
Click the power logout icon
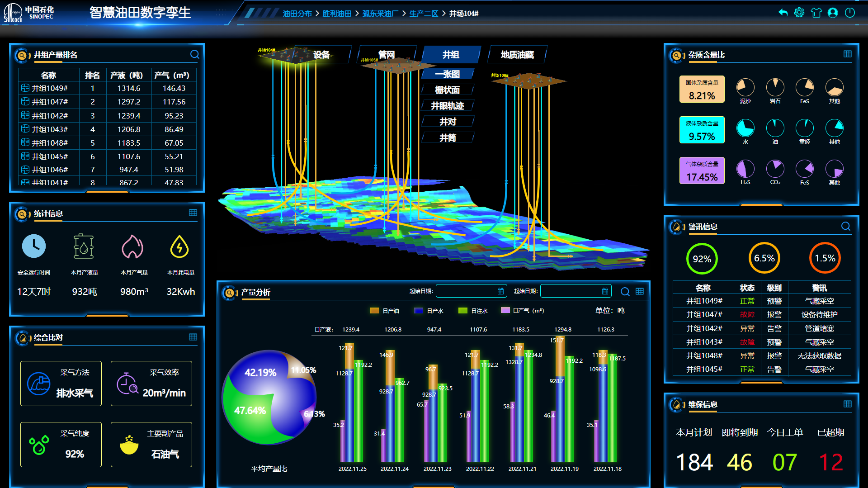tap(850, 13)
